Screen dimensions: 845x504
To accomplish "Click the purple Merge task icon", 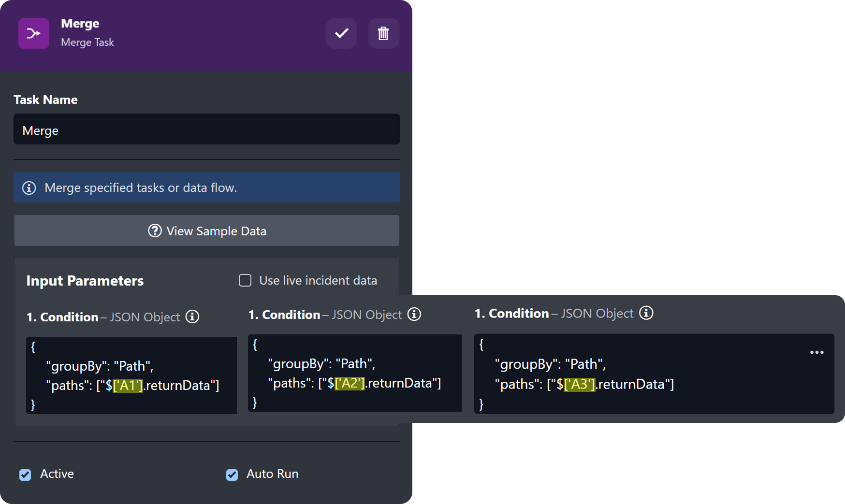I will point(34,33).
